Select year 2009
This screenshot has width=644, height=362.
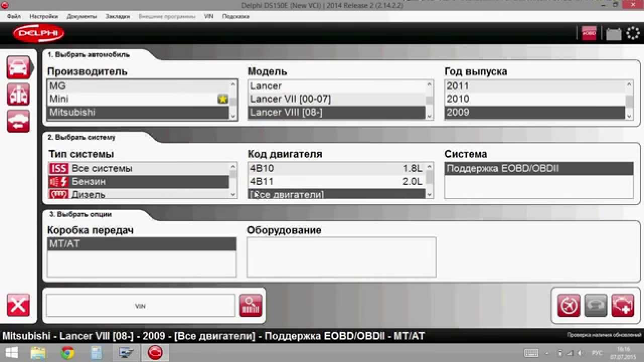(535, 112)
